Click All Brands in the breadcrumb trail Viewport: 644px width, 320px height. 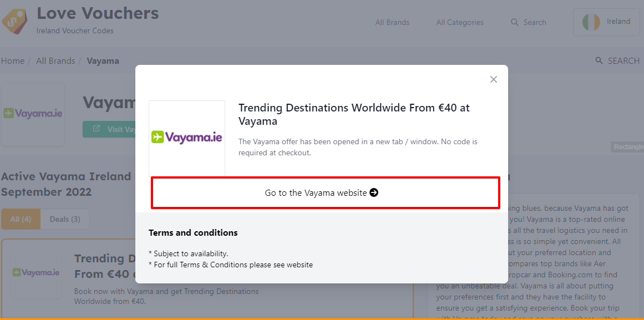tap(55, 60)
